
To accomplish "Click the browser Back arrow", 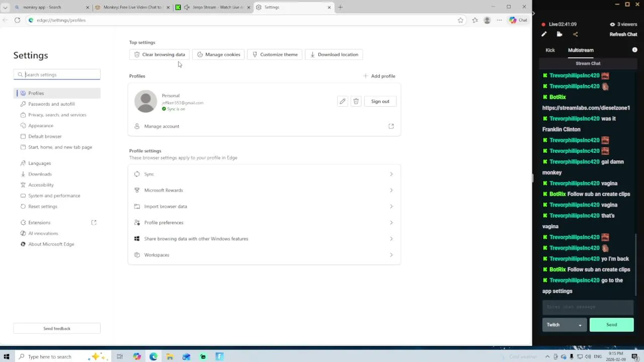I will [x=5, y=20].
